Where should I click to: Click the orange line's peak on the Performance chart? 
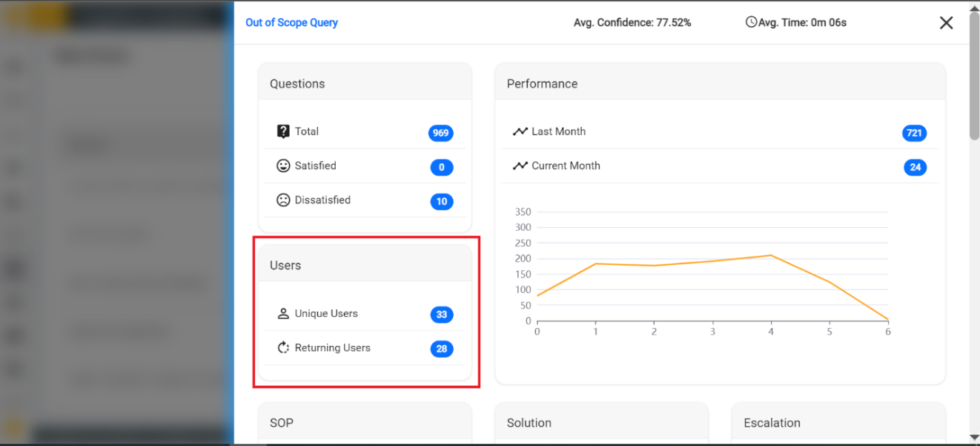(771, 255)
